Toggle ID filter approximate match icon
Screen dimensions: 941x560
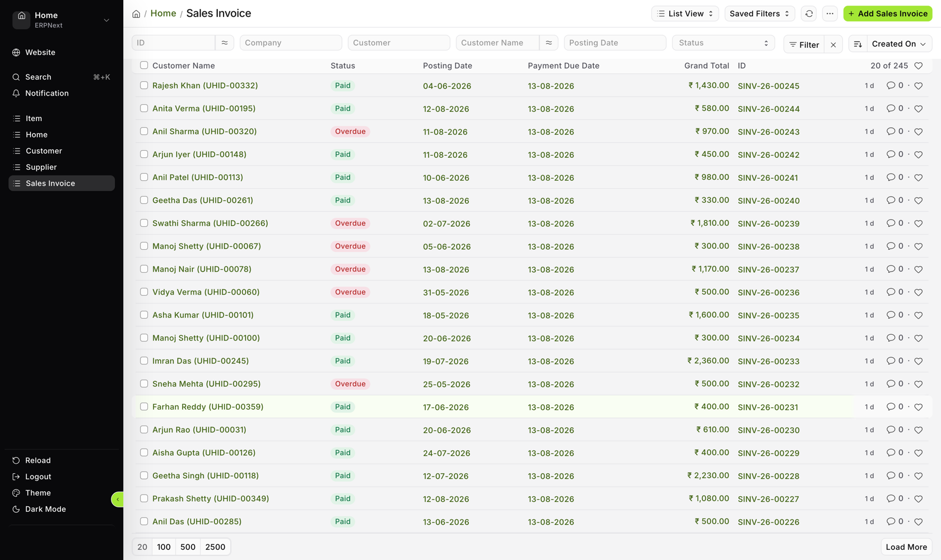pos(225,43)
